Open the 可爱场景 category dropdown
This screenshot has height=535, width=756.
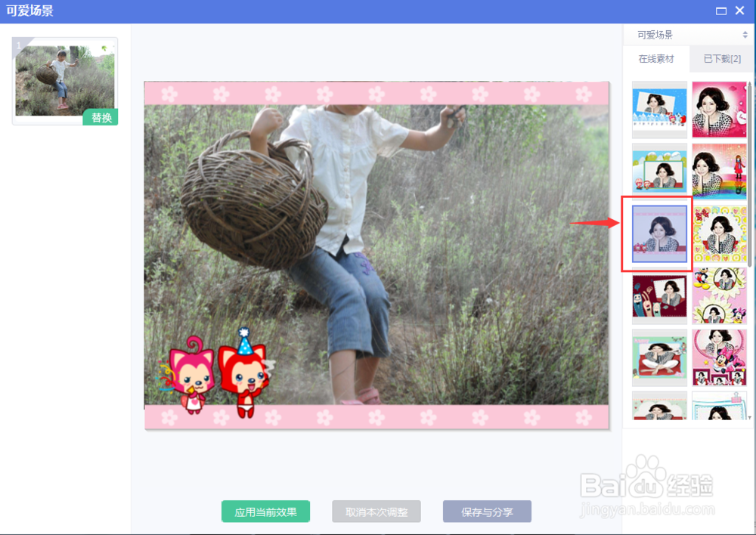[688, 35]
